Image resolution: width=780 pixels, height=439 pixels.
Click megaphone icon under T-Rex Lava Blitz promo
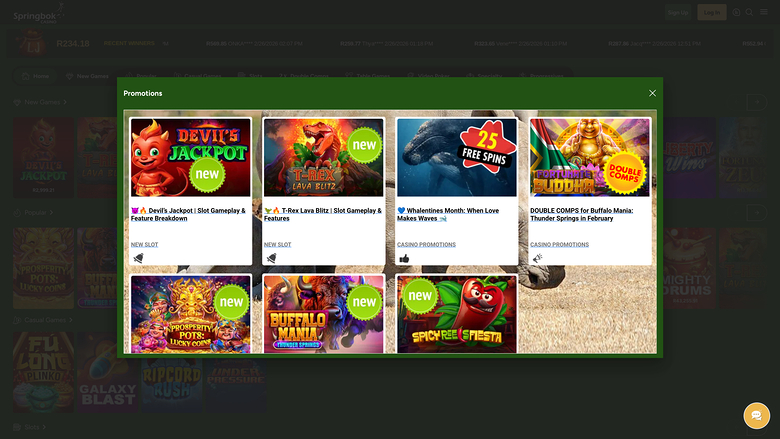271,258
